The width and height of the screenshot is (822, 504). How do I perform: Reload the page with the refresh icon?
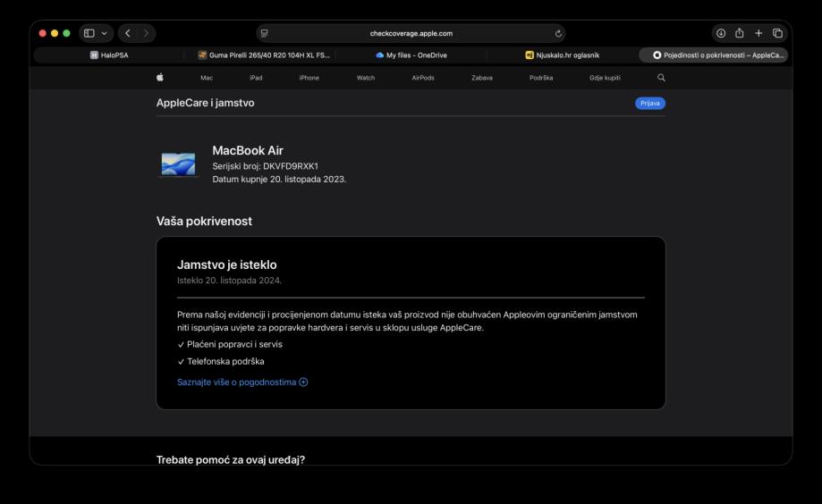(558, 34)
